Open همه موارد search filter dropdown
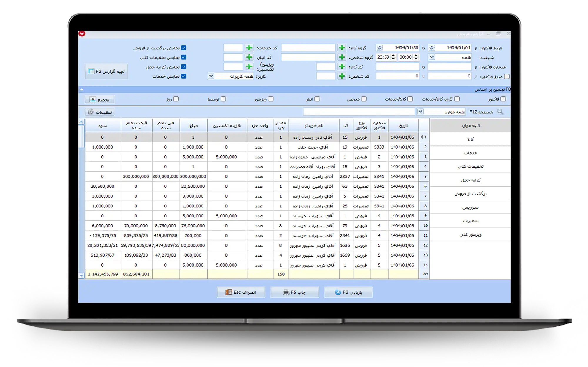This screenshot has height=367, width=588. click(420, 112)
